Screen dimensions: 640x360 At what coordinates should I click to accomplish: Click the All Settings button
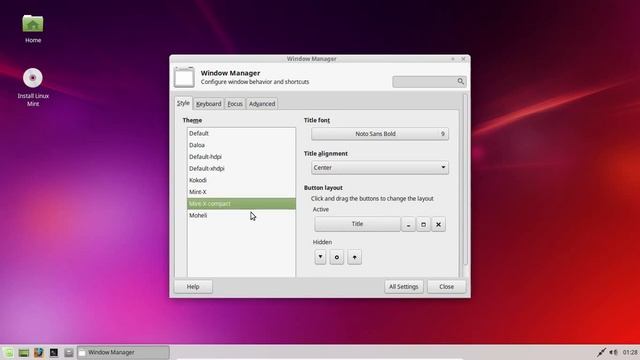coord(404,287)
